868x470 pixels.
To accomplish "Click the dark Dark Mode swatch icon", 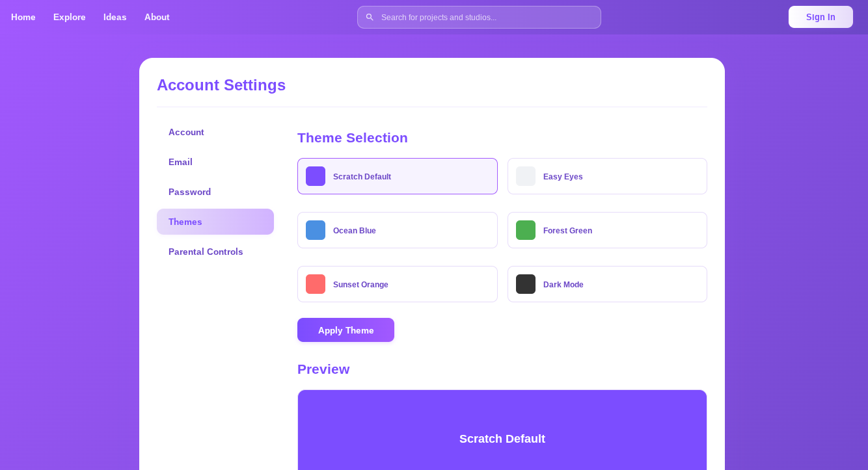I will (x=525, y=283).
